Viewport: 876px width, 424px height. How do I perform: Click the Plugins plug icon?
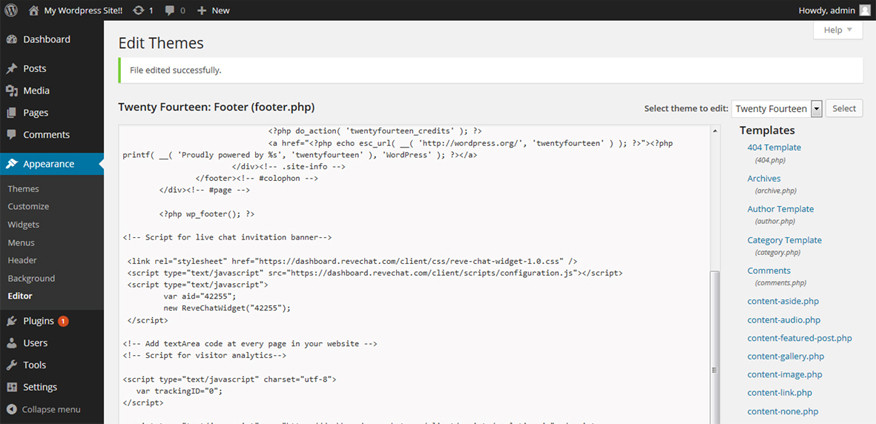coord(12,321)
